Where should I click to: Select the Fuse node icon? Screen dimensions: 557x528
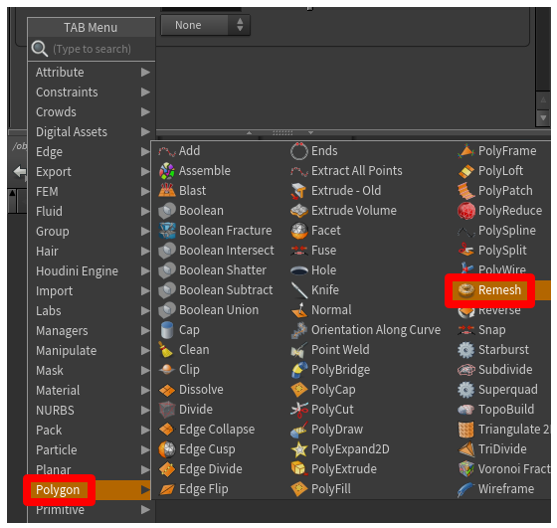[x=299, y=250]
